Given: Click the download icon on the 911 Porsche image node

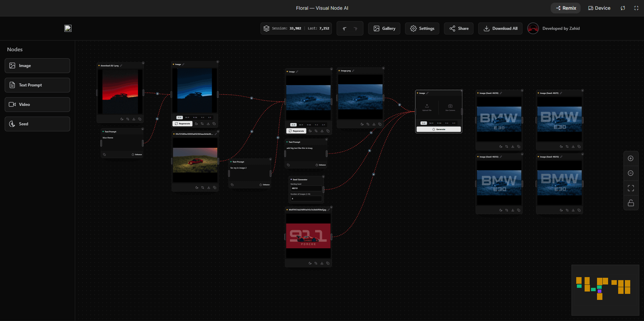Looking at the screenshot, I should [322, 263].
